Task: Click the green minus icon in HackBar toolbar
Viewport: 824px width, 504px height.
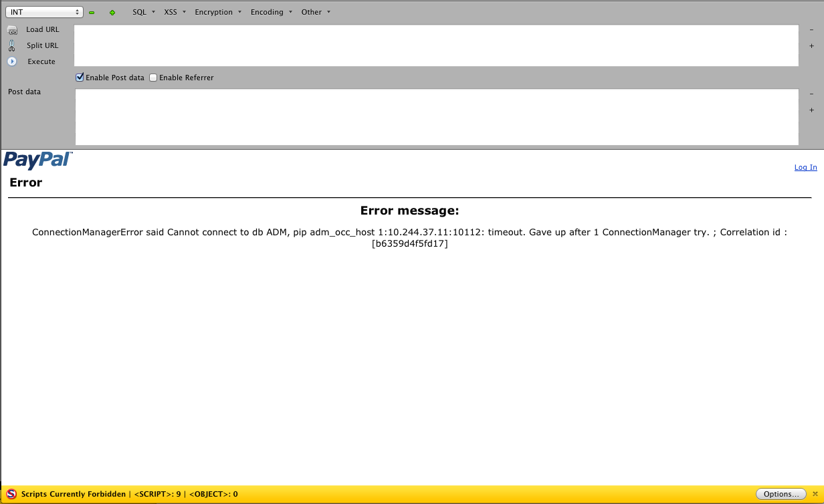Action: [92, 13]
